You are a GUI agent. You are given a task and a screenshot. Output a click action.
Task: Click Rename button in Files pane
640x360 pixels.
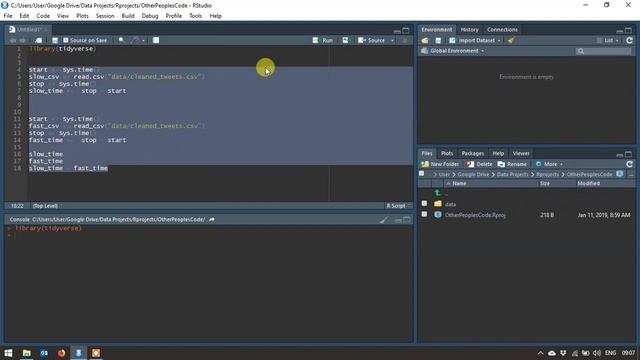[x=512, y=164]
